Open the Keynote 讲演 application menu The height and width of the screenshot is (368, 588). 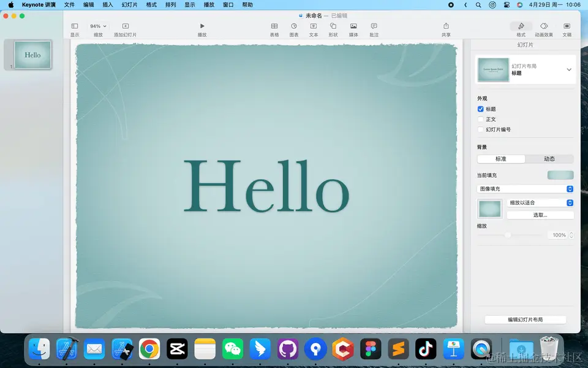39,5
